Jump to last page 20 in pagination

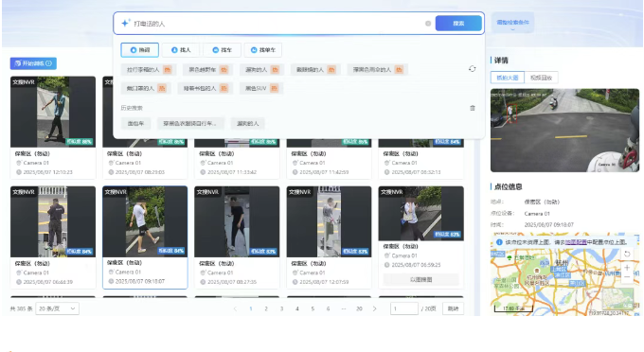[359, 308]
